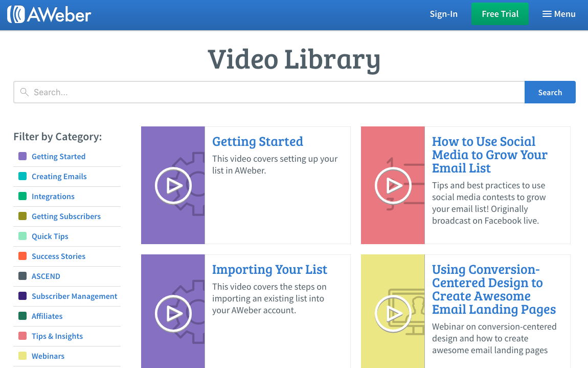Click 'Tips and best practices' description text
Viewport: 588px width, 368px height.
(x=489, y=203)
